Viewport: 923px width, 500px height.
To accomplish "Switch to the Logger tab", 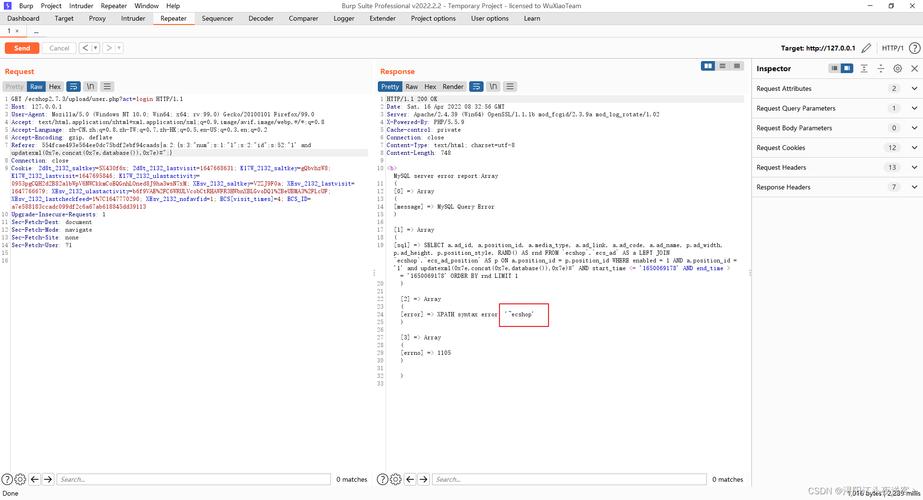I will pyautogui.click(x=344, y=18).
